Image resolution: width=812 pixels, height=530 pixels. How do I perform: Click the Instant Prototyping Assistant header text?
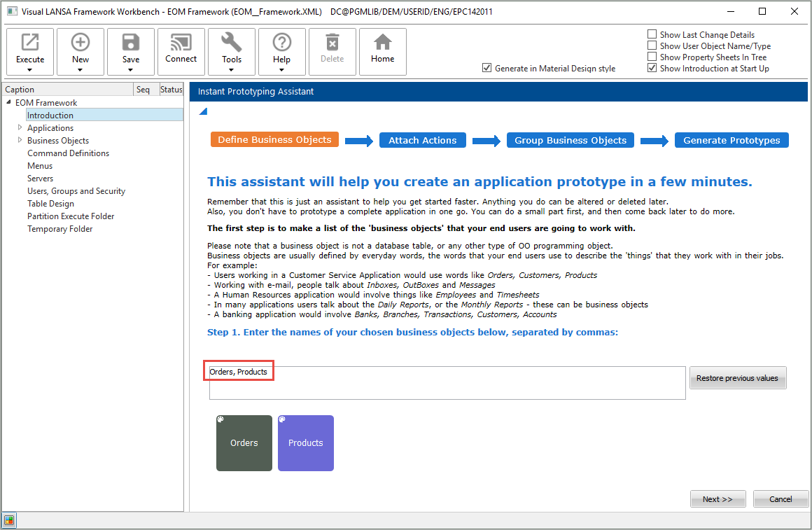[x=255, y=91]
